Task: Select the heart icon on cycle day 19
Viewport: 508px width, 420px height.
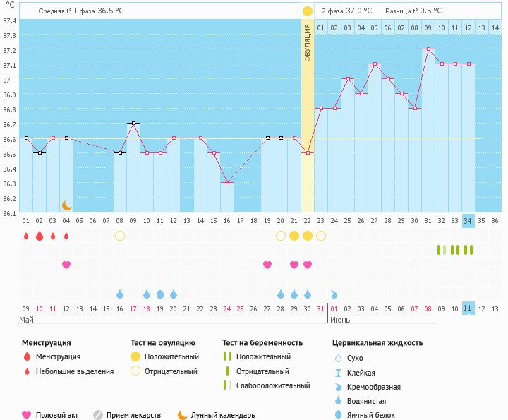Action: [267, 265]
